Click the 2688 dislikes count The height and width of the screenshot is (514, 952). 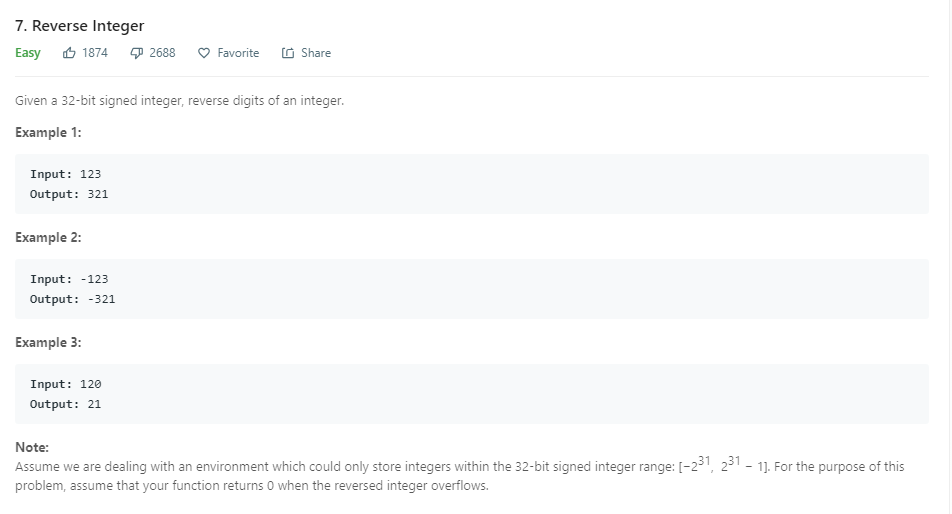162,53
